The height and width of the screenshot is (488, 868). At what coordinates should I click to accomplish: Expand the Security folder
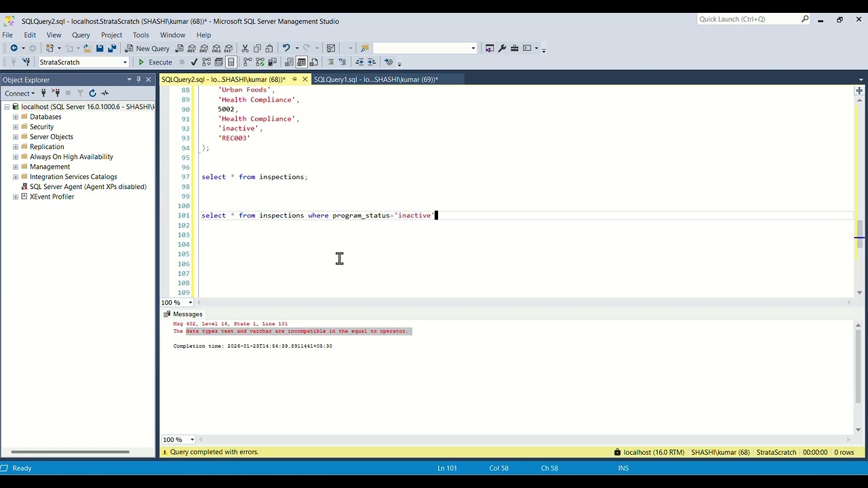point(16,127)
